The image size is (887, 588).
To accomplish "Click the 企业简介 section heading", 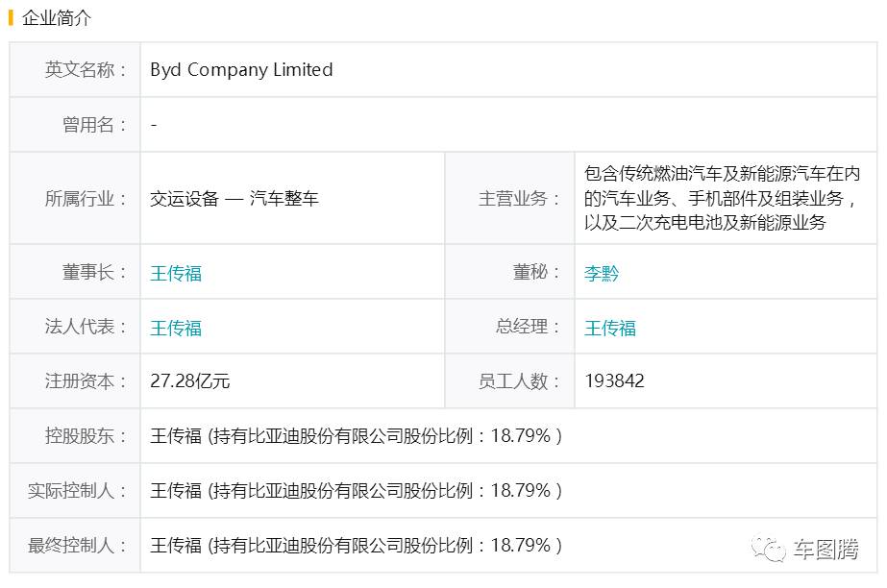I will click(56, 18).
